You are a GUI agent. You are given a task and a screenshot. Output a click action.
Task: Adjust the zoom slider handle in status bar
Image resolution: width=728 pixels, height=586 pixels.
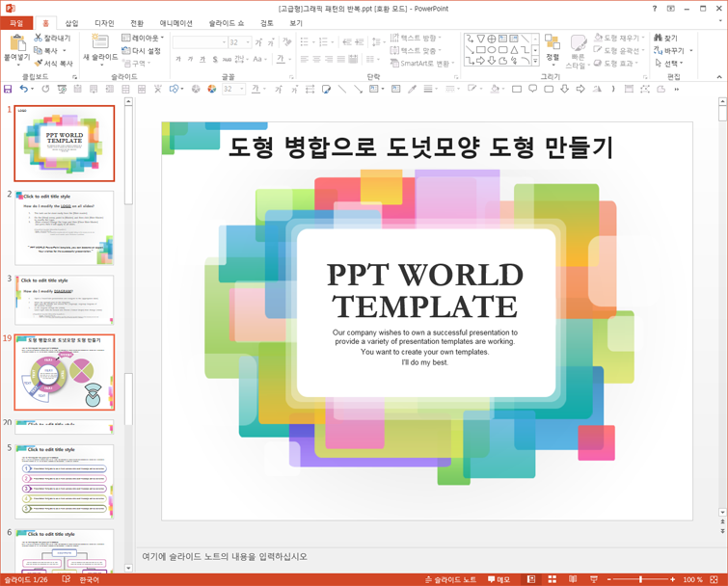[640, 579]
